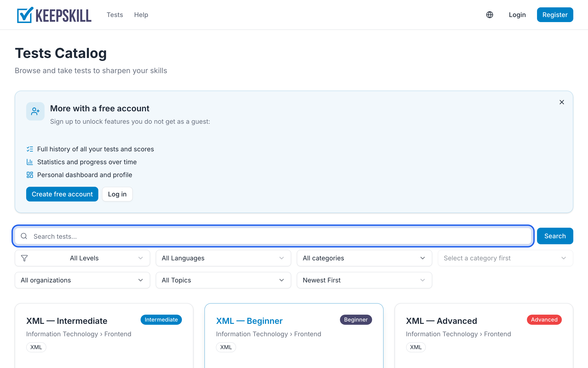Viewport: 588px width, 368px height.
Task: Click 'Information Technology › Frontend' on Advanced card
Action: pos(458,334)
